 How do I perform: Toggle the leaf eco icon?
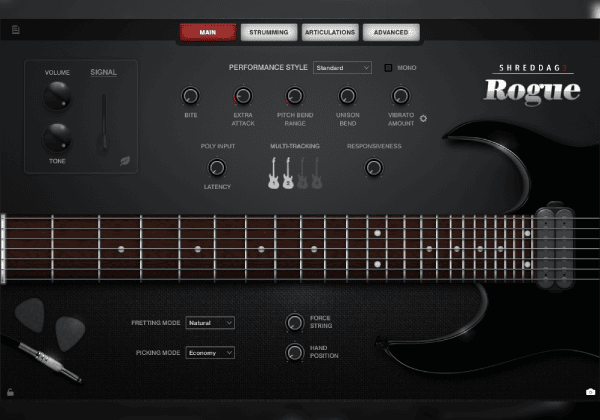[x=125, y=161]
